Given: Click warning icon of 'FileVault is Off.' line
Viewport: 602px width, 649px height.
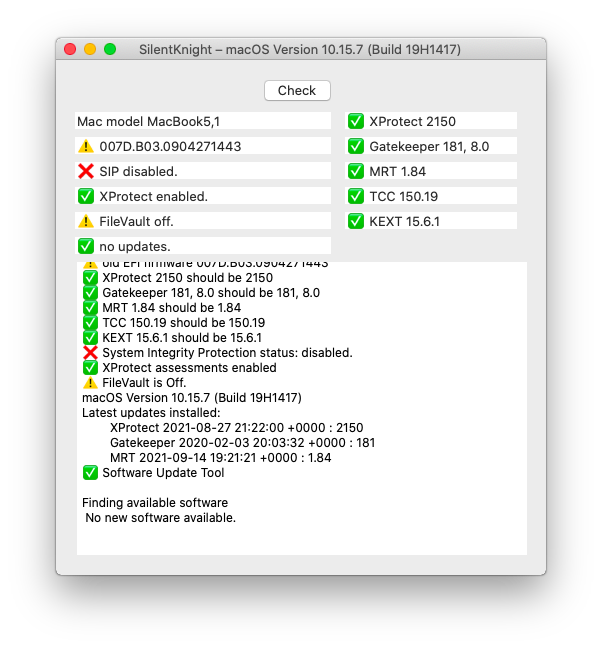Looking at the screenshot, I should point(90,382).
